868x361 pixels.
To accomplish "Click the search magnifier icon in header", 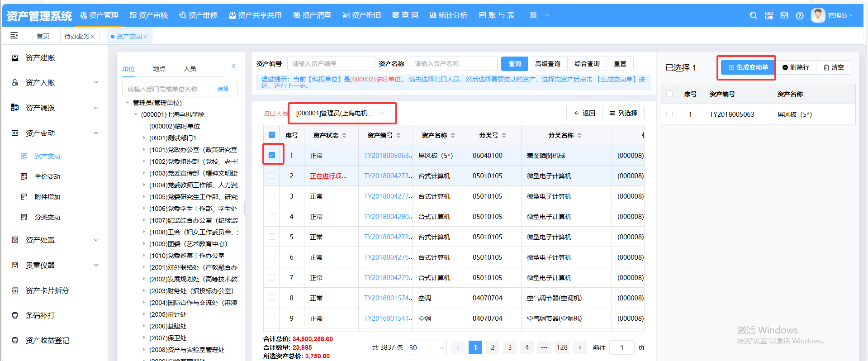I will [x=753, y=15].
